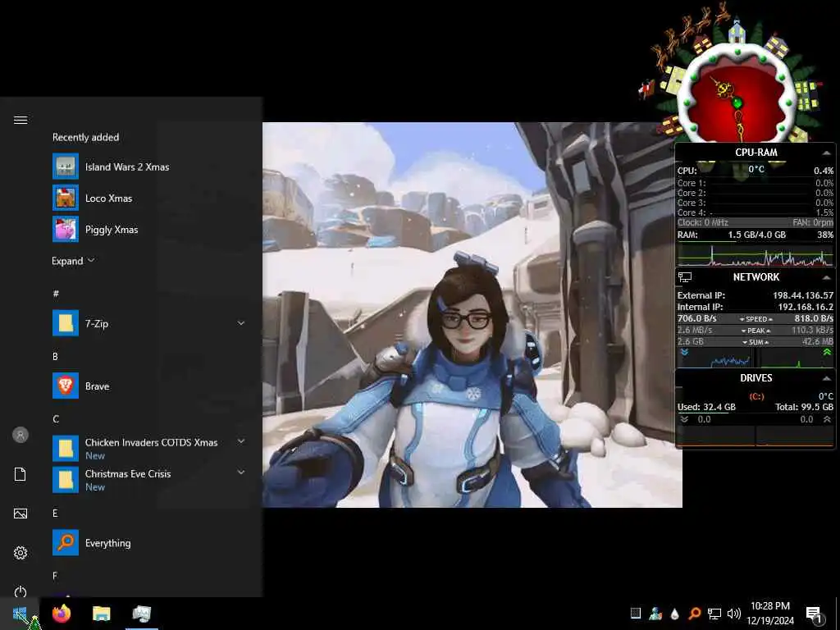Click the Mei snow wallpaper image
The height and width of the screenshot is (630, 840).
(x=472, y=315)
